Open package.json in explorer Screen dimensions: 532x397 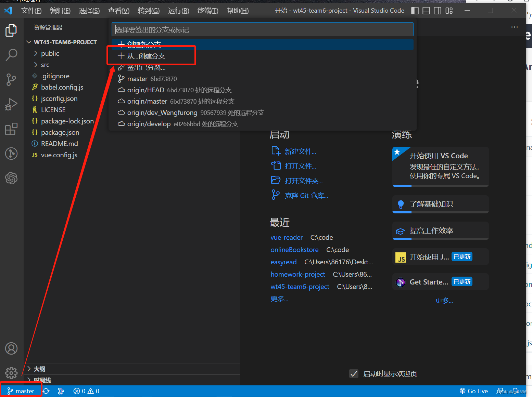60,132
